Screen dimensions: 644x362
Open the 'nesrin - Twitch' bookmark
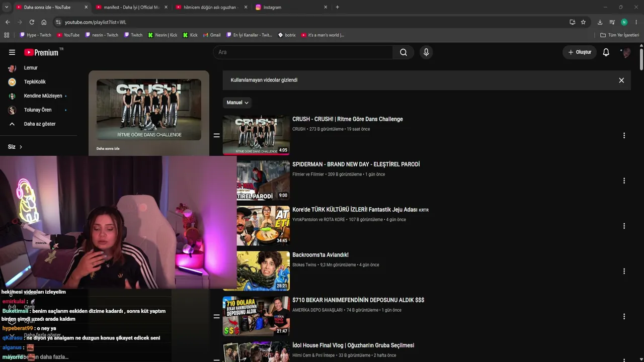point(101,35)
